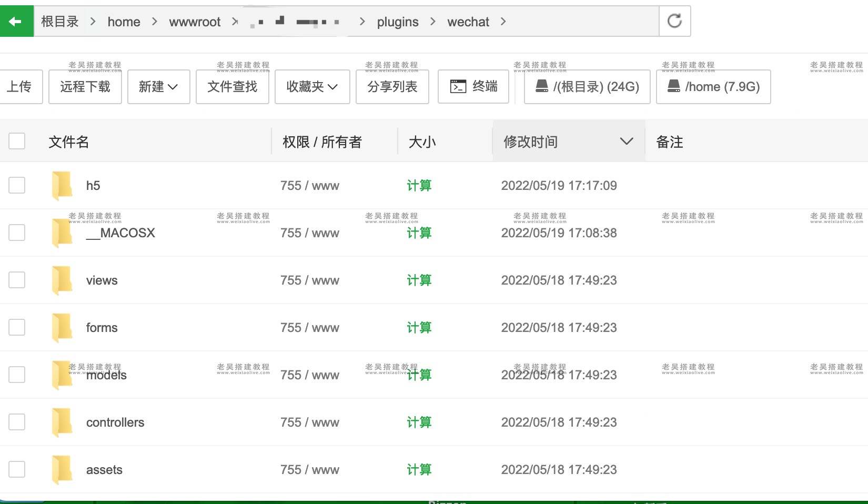Click the 上传 upload button
Screen dimensions: 868x504
coord(21,86)
